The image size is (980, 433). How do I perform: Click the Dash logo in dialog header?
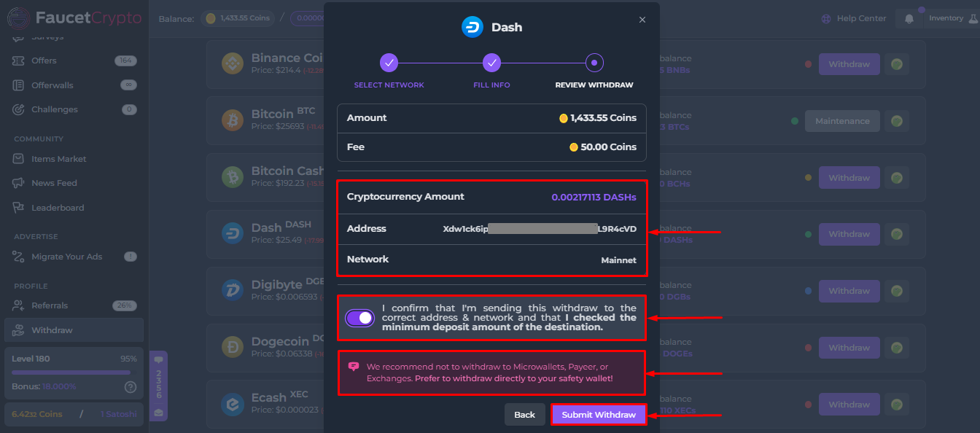pos(472,27)
